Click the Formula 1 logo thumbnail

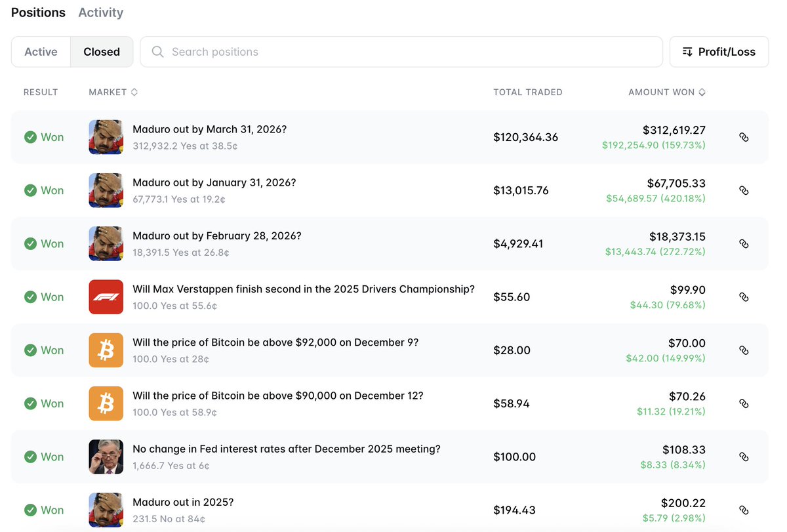point(106,297)
